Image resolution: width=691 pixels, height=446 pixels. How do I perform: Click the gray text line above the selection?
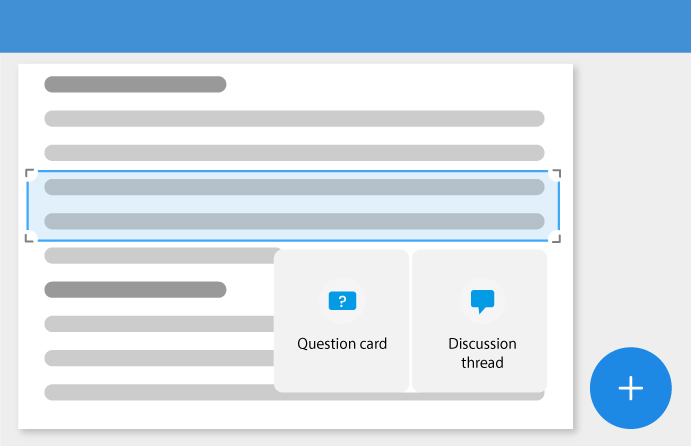(294, 153)
